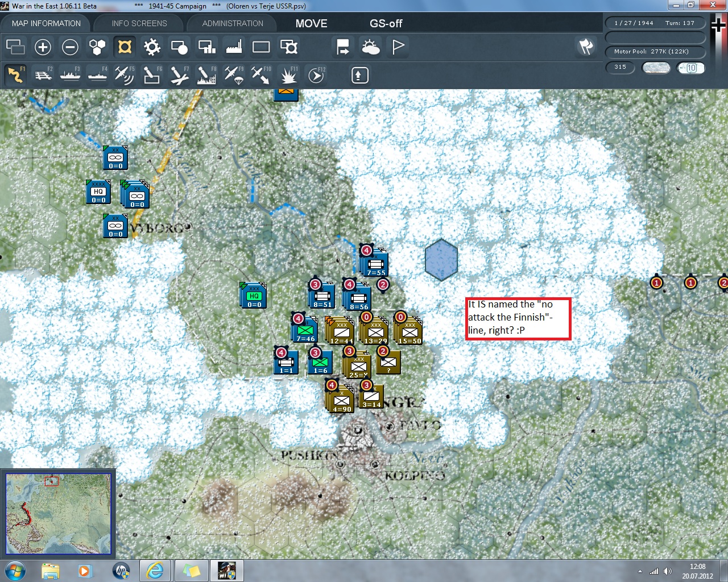Show weather with the sun-cloud icon

click(x=370, y=47)
